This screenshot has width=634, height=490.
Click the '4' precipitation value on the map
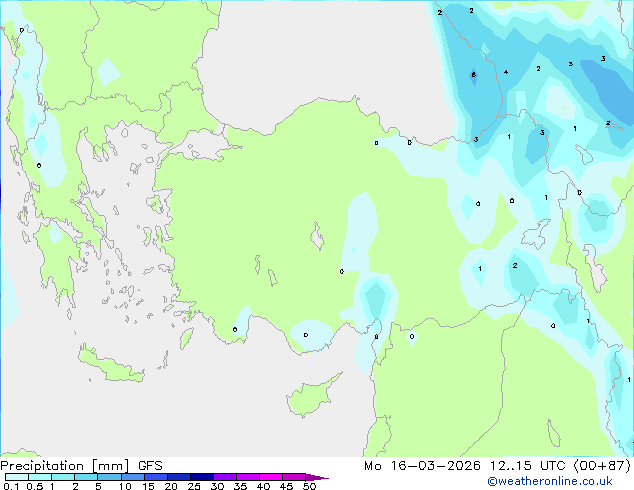(506, 72)
